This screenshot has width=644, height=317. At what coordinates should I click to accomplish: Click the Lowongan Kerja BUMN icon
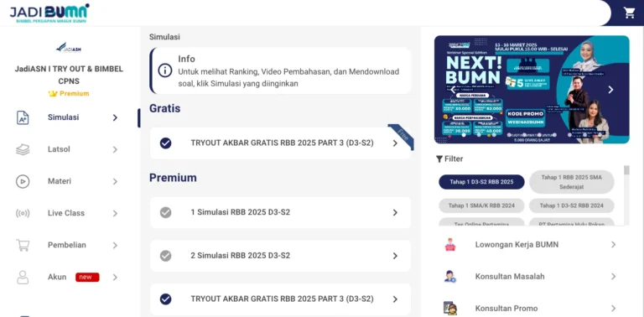click(450, 245)
